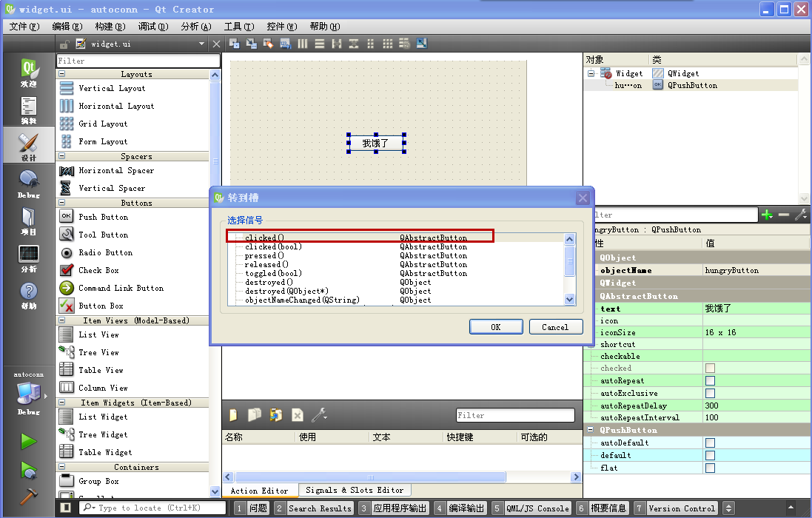Viewport: 812px width, 518px height.
Task: Apply Lay Out in a Grid toolbar icon
Action: [387, 44]
